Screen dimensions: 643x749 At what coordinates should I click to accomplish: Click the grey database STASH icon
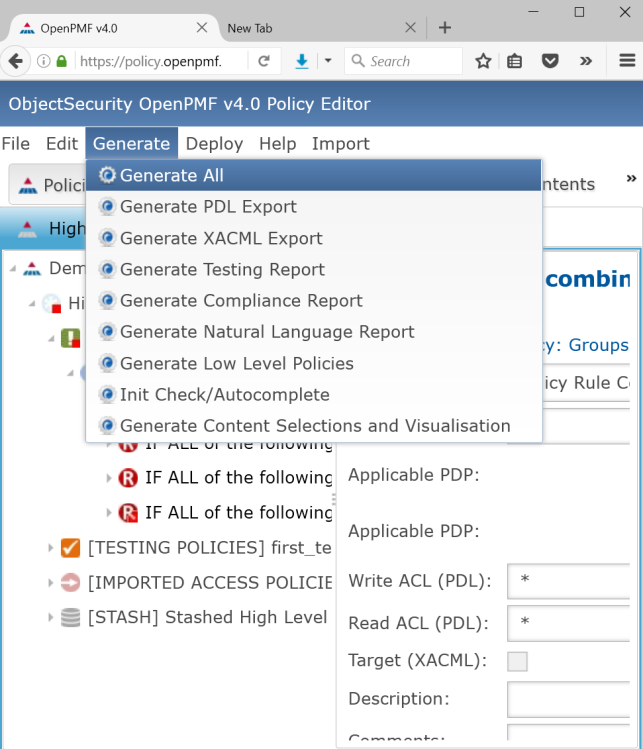click(x=70, y=617)
